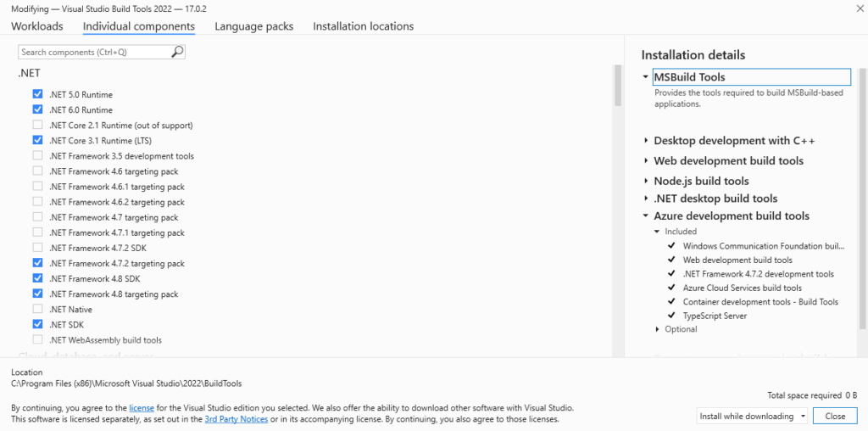The height and width of the screenshot is (431, 868).
Task: Go to the Installation locations tab
Action: (363, 26)
